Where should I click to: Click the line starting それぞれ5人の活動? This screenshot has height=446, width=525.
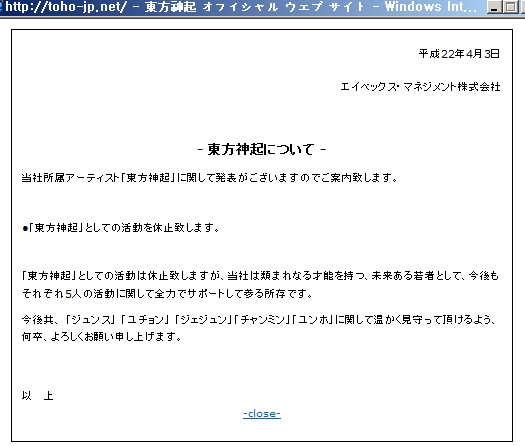click(167, 294)
